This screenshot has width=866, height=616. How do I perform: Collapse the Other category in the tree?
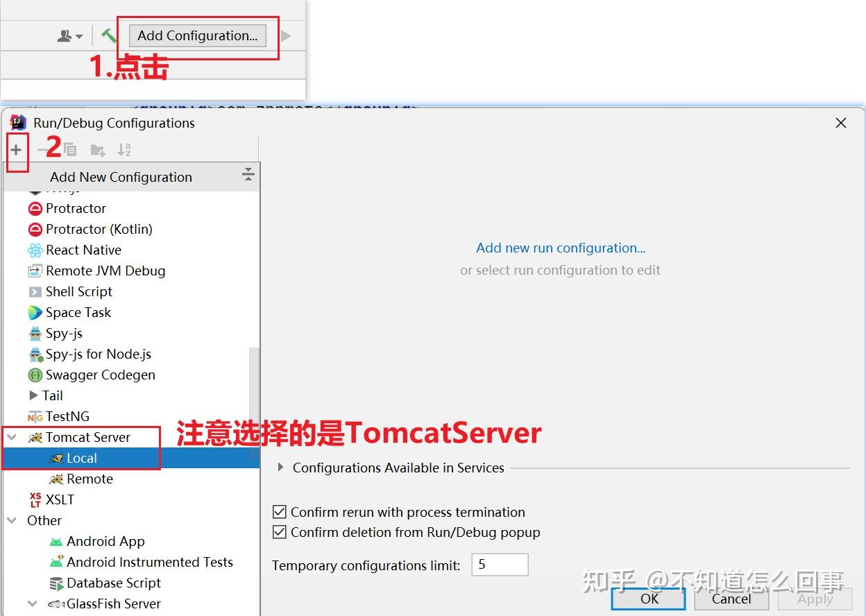(11, 520)
